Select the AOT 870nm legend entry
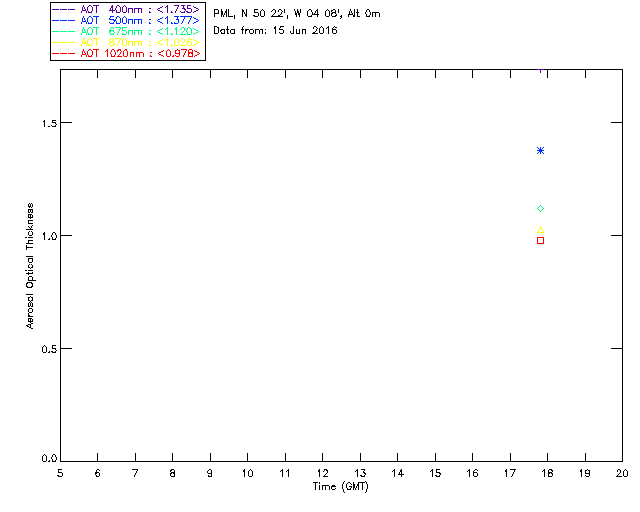The image size is (640, 512). pyautogui.click(x=128, y=43)
